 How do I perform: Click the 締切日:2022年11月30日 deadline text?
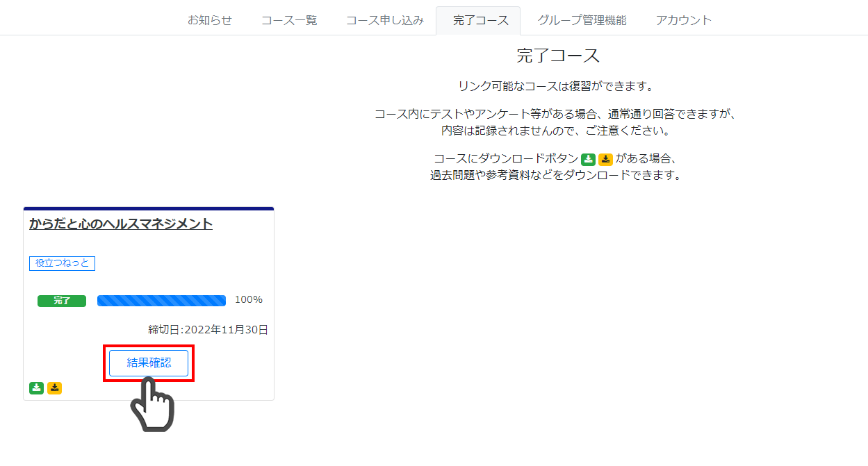click(208, 330)
